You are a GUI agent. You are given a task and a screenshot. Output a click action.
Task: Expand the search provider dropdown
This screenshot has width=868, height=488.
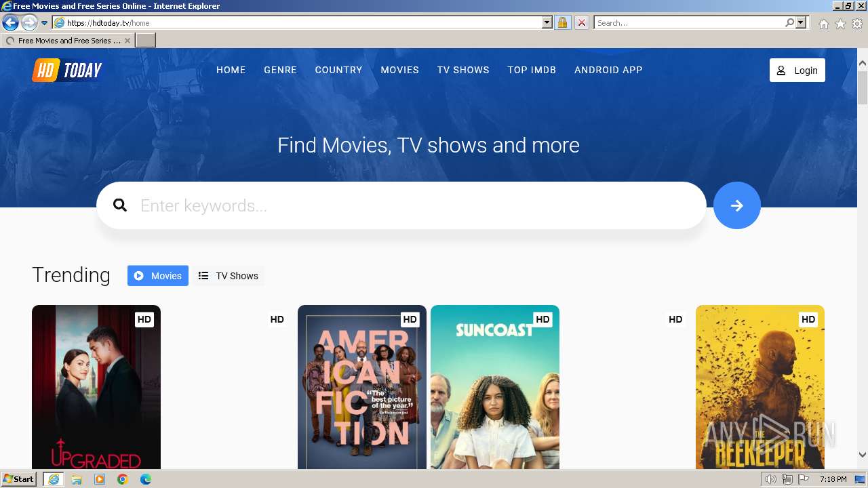tap(801, 23)
